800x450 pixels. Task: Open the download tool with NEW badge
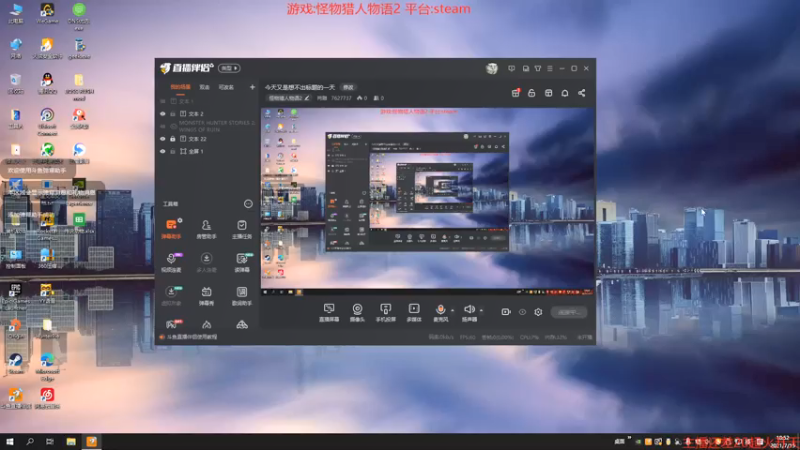(171, 295)
